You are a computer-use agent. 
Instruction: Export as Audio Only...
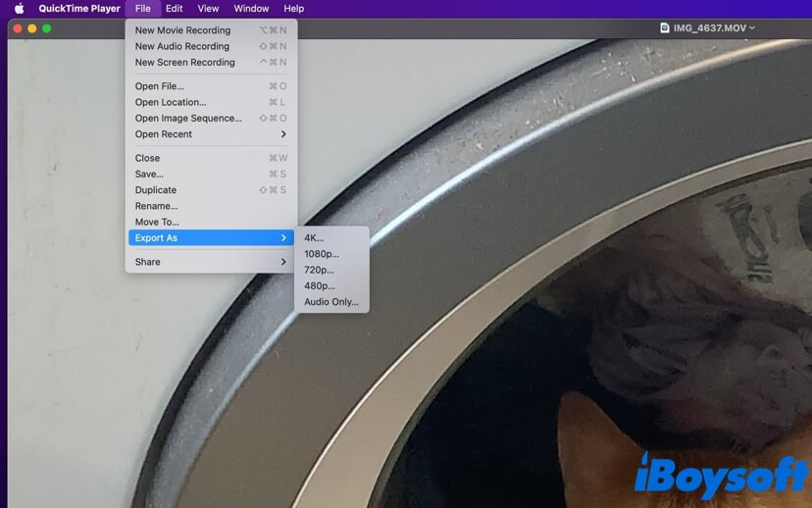(330, 302)
